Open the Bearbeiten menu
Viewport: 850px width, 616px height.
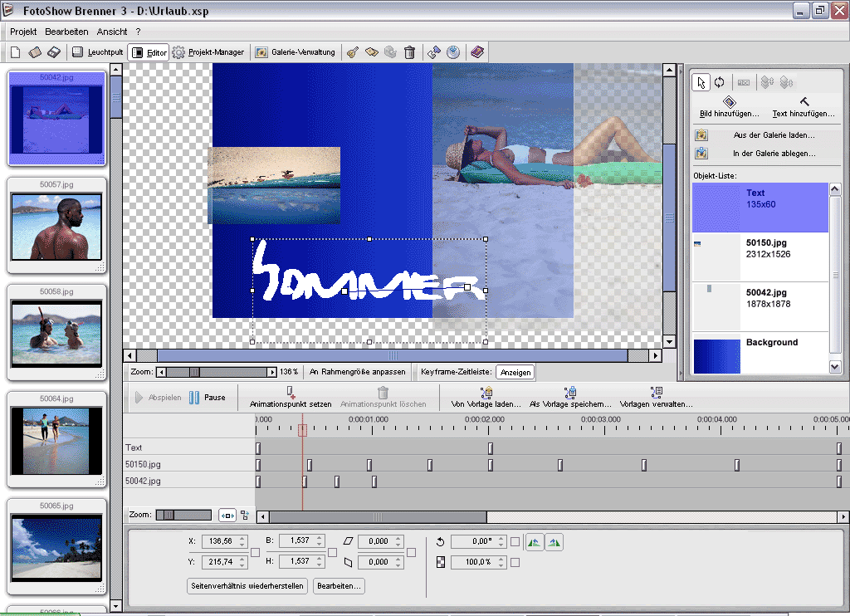coord(66,32)
